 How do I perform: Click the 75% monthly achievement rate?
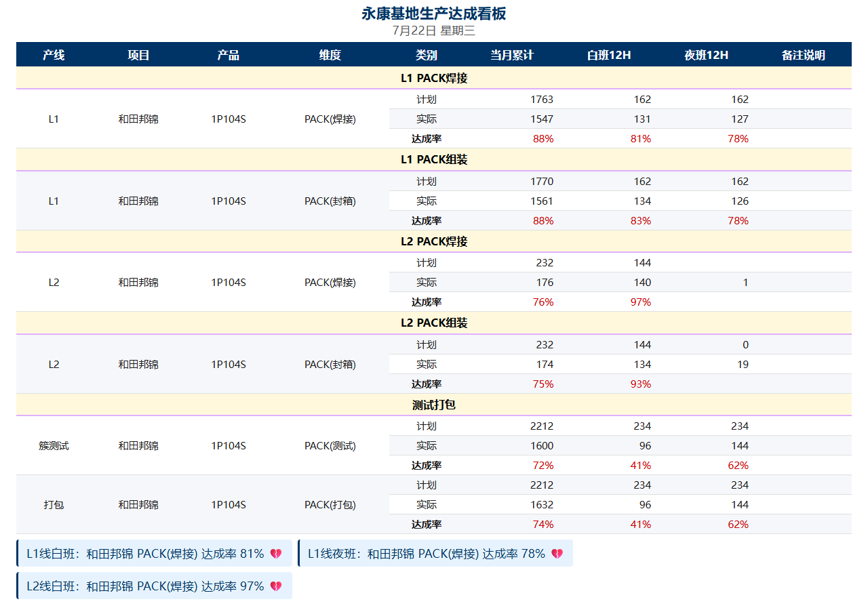(x=543, y=384)
